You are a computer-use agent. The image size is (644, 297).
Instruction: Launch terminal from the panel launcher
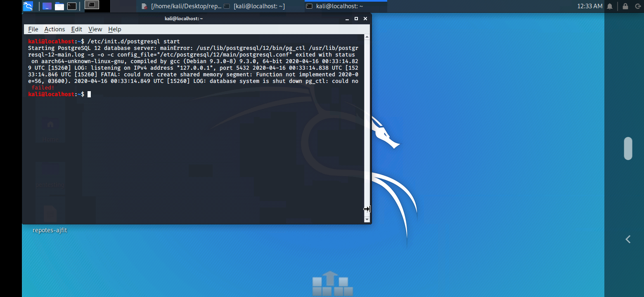[x=72, y=6]
